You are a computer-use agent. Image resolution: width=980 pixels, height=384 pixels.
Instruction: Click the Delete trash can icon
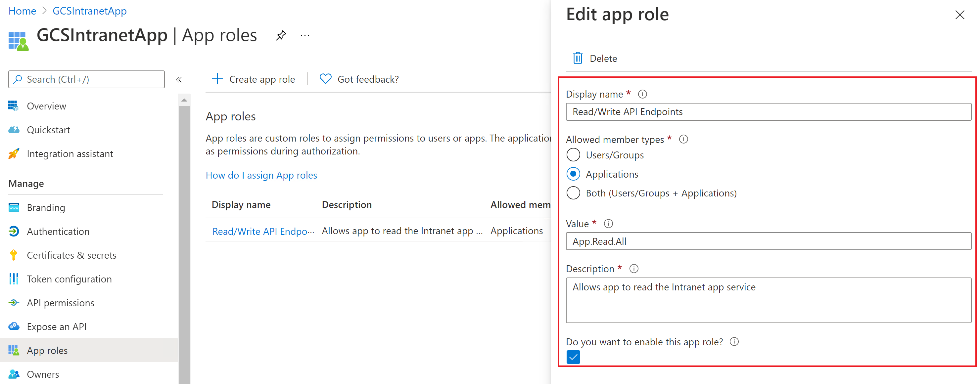pyautogui.click(x=578, y=58)
